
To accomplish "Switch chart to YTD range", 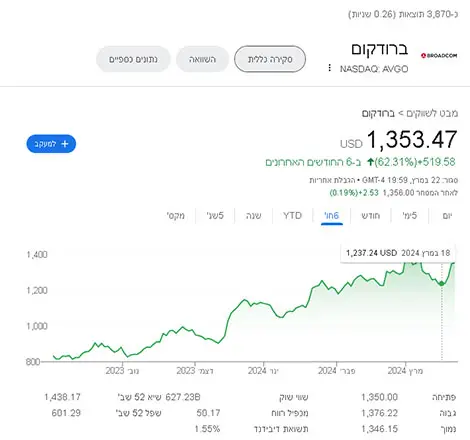I will [x=292, y=216].
